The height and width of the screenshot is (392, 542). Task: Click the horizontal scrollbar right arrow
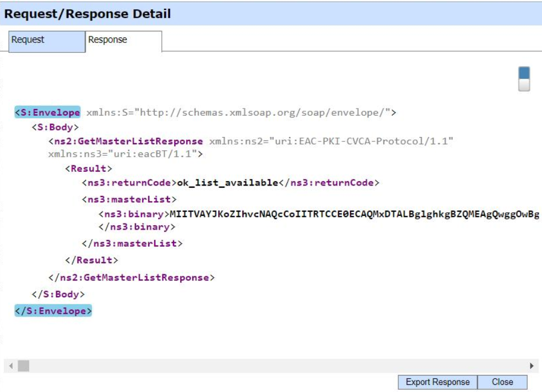[532, 366]
